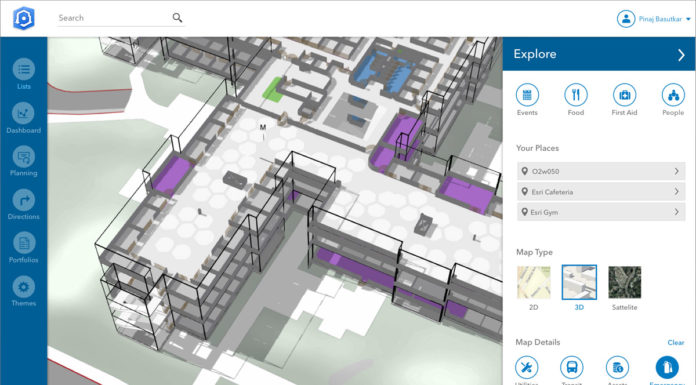Open Directions from the sidebar

[24, 200]
